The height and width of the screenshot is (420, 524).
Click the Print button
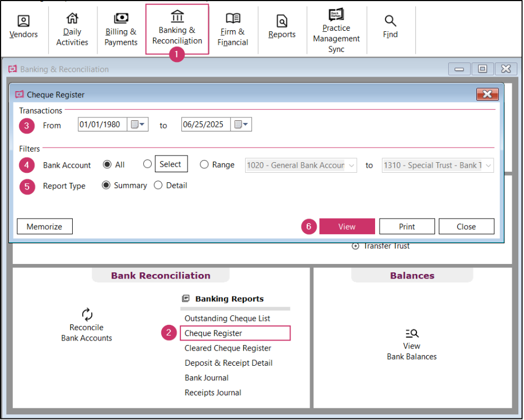[x=407, y=226]
